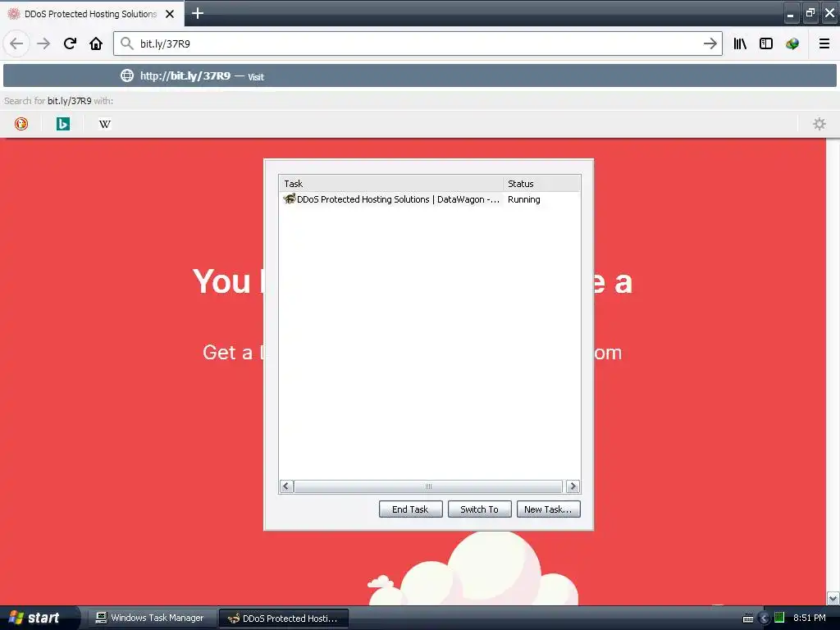Viewport: 840px width, 630px height.
Task: Switch to DDoS Protected Hosti... taskbar button
Action: click(x=284, y=619)
